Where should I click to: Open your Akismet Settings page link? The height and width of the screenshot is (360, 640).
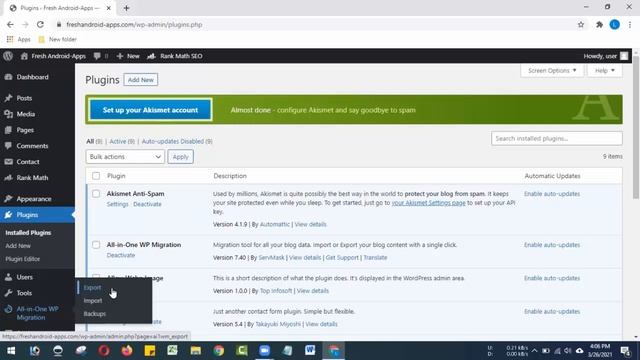[x=429, y=202]
